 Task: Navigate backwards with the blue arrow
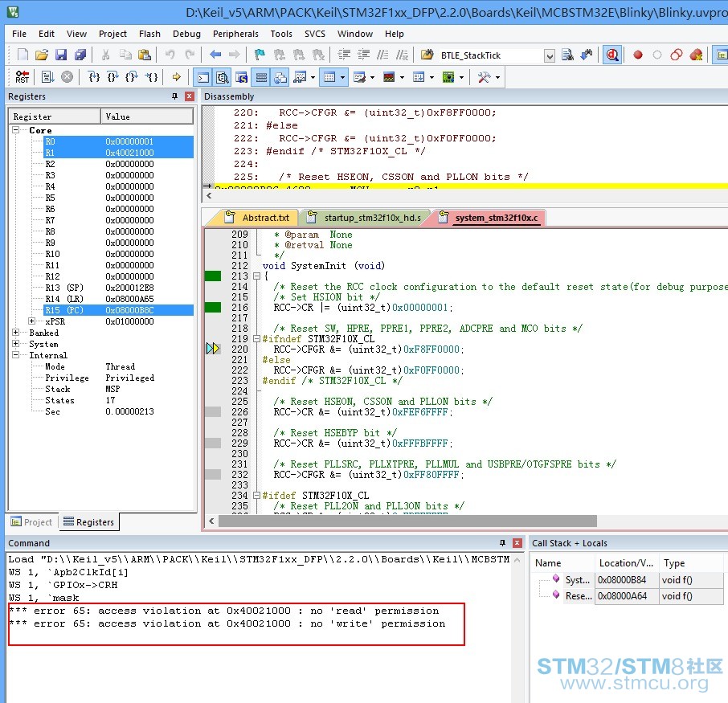coord(215,55)
